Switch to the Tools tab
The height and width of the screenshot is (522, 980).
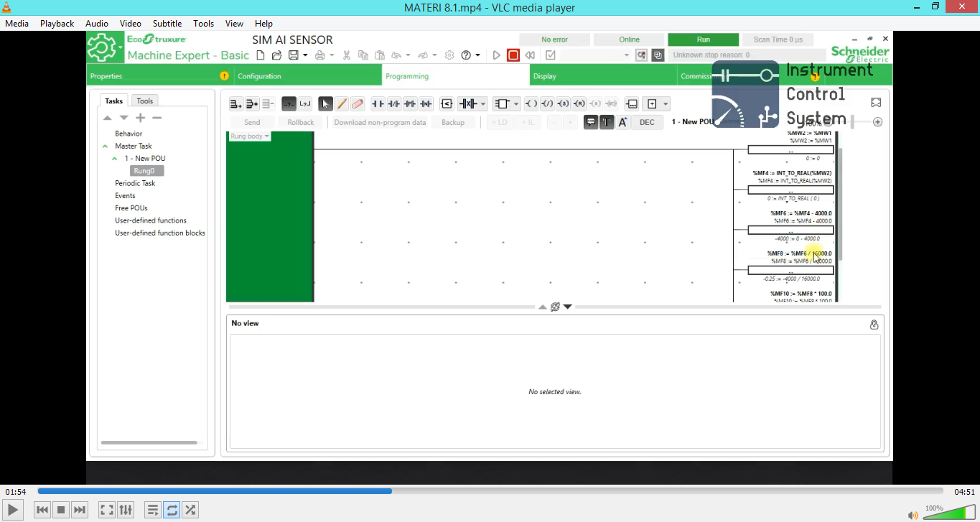pyautogui.click(x=145, y=101)
